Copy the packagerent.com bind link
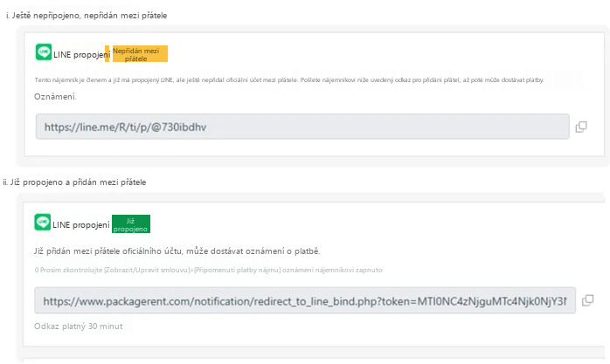 click(587, 300)
